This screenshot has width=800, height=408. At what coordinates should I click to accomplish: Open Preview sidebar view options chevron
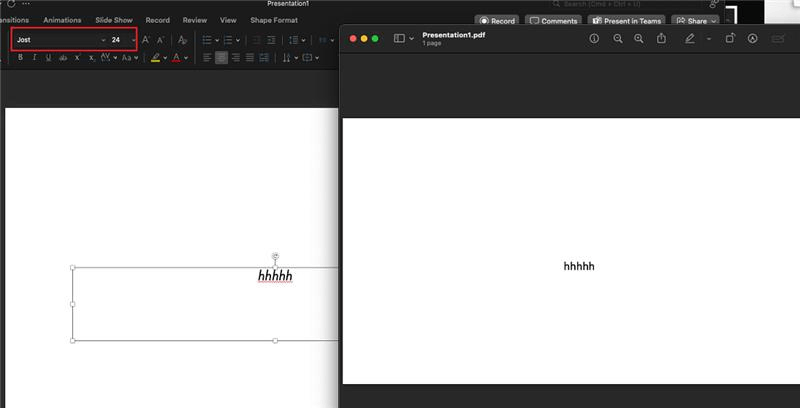(411, 39)
